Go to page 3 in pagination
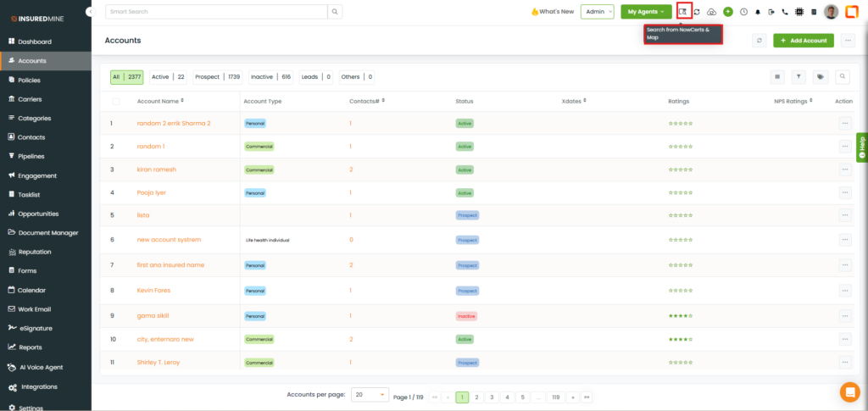 [492, 397]
